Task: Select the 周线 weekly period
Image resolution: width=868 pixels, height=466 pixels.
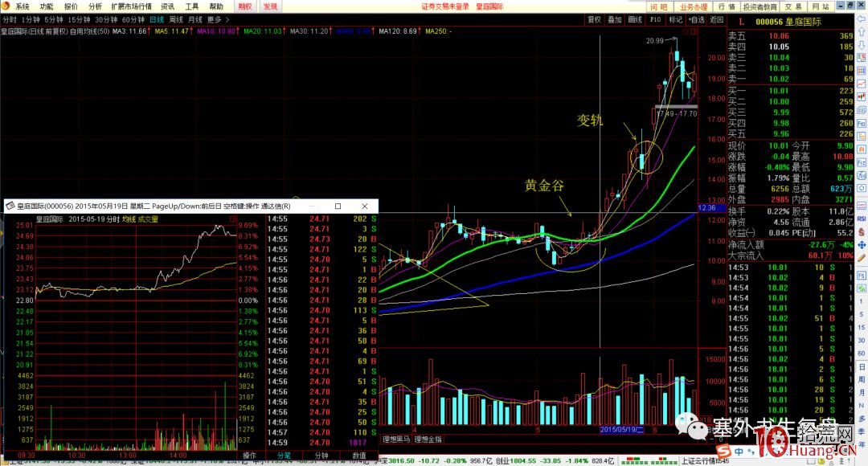Action: [176, 19]
